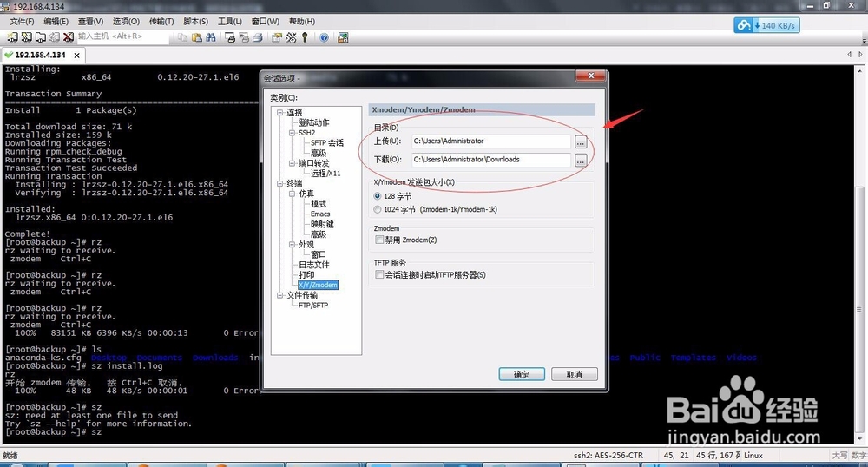868x467 pixels.
Task: Open the 传输(T) menu
Action: click(x=161, y=22)
